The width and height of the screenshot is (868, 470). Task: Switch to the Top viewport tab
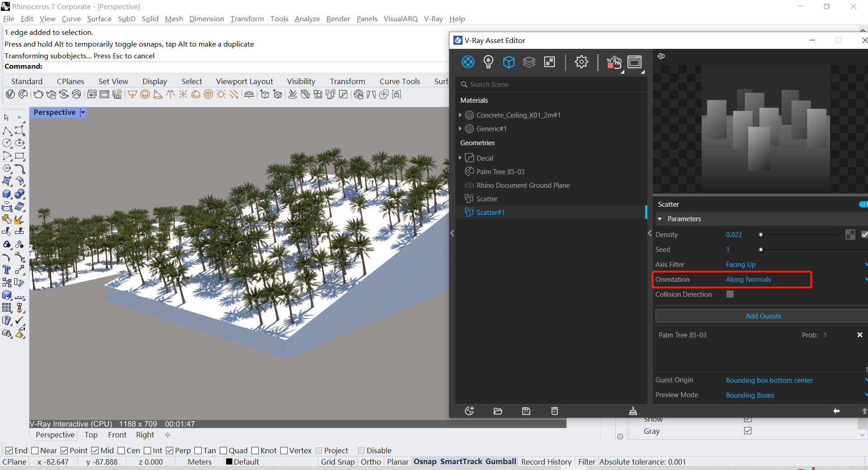point(91,435)
